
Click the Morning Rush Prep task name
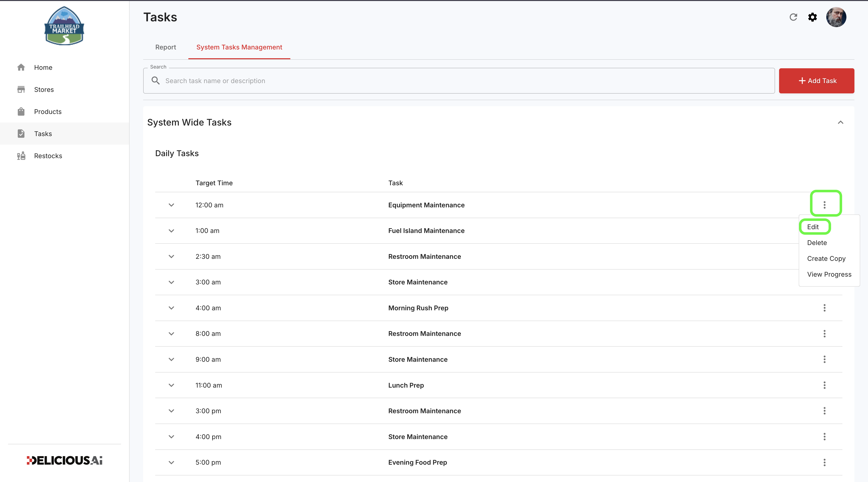click(418, 308)
